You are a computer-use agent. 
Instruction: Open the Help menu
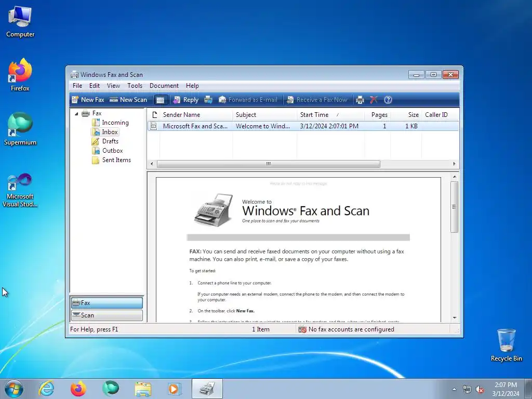(x=192, y=86)
